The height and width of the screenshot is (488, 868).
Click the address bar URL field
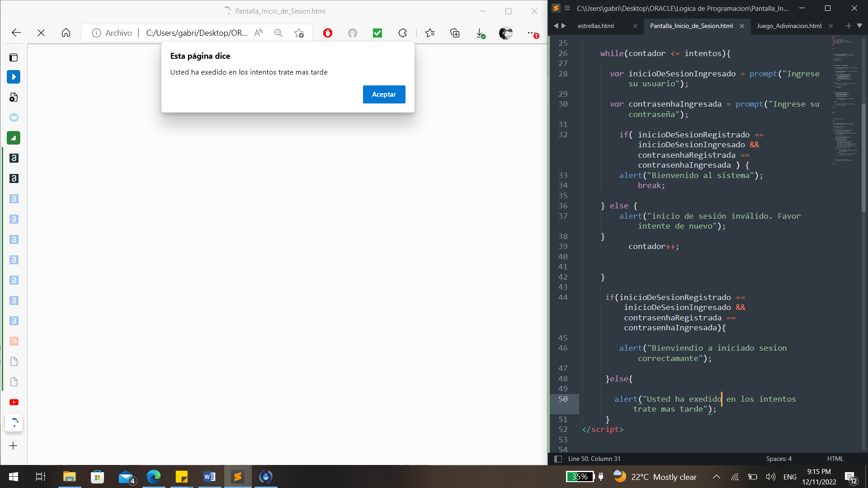(x=197, y=33)
